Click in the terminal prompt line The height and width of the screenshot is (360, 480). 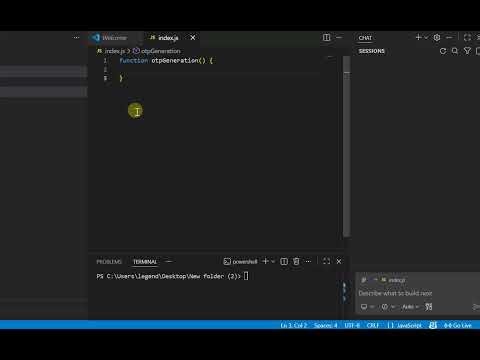[172, 276]
